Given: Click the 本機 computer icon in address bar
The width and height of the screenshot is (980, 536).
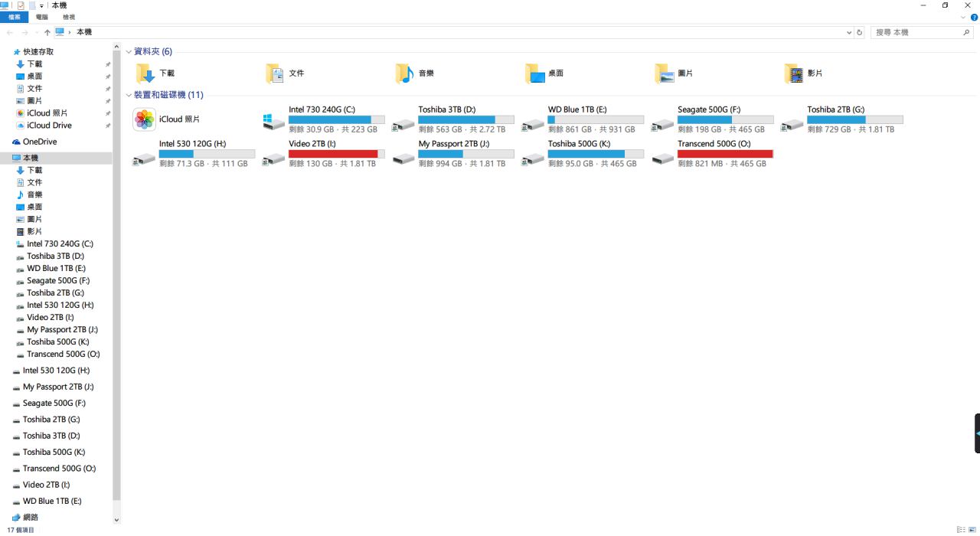Looking at the screenshot, I should [x=60, y=32].
